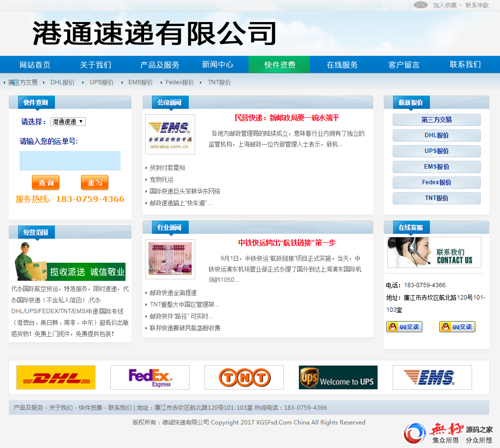
Task: Click the TNT carrier logo
Action: point(244,377)
